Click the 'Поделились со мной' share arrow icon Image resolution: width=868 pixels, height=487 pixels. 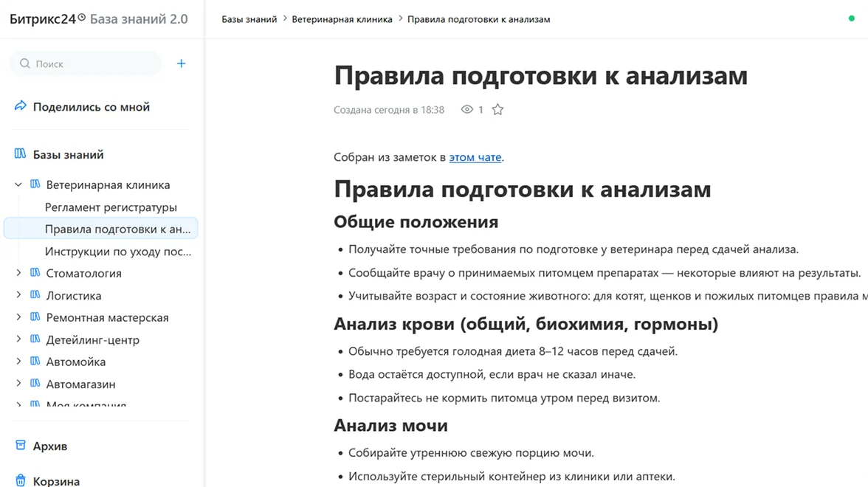coord(21,106)
